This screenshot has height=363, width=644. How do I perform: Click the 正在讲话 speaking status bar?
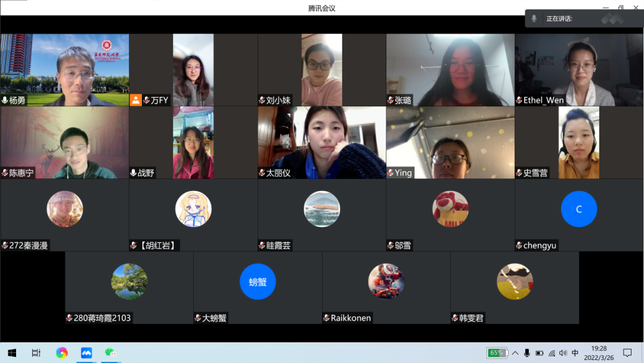pyautogui.click(x=584, y=19)
